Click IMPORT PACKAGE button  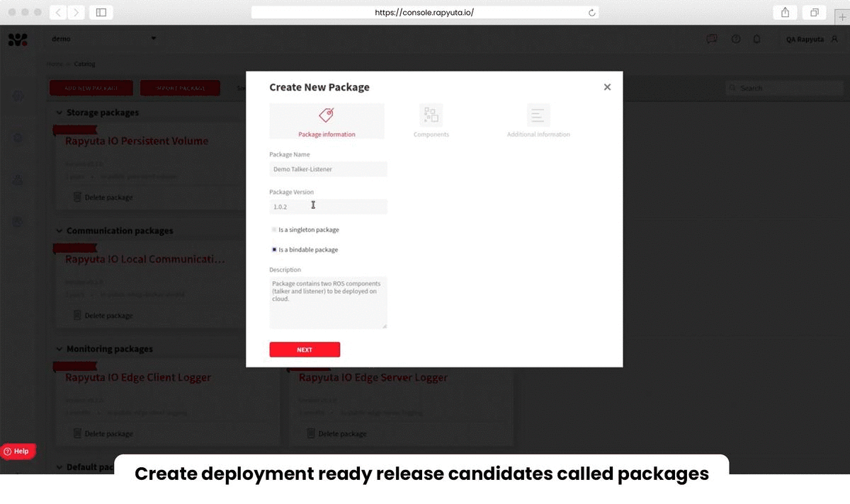tap(180, 88)
